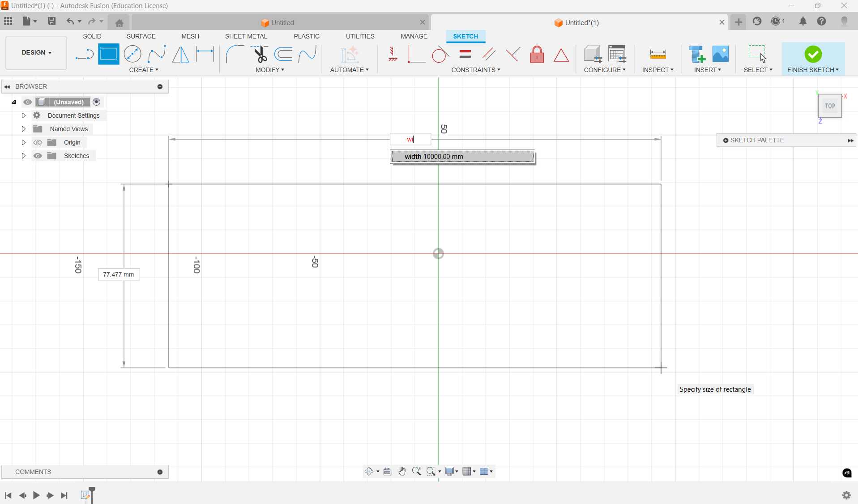This screenshot has height=504, width=858.
Task: Expand the Sketches node
Action: tap(24, 156)
